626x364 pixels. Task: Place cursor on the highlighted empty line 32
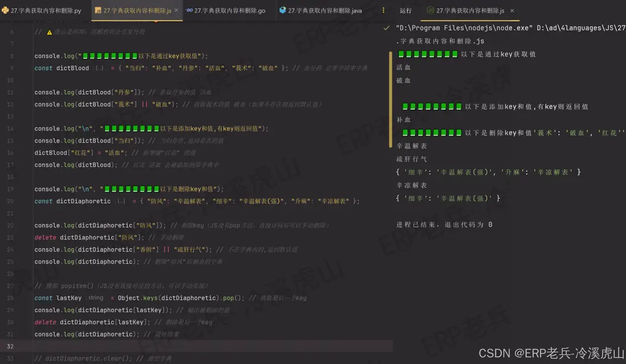[x=114, y=346]
